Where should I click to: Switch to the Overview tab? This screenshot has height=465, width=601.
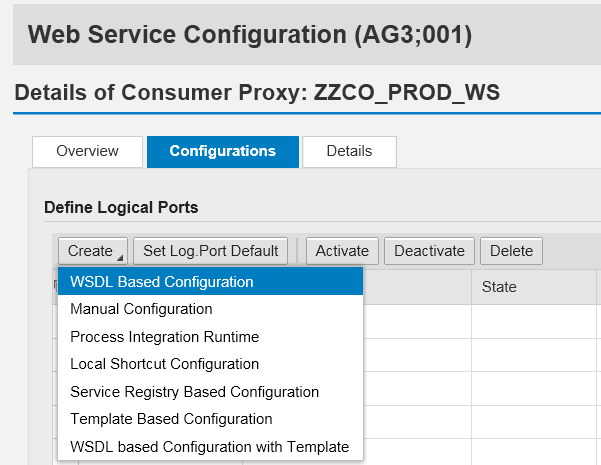(87, 151)
